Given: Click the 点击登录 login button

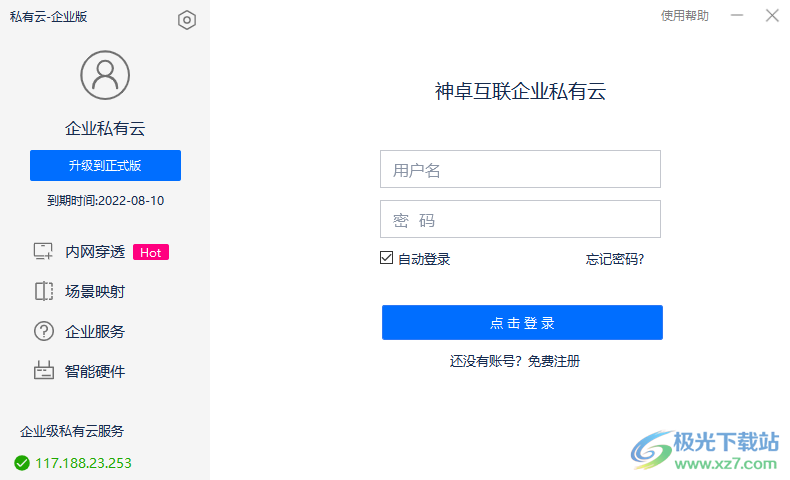Looking at the screenshot, I should pos(522,322).
